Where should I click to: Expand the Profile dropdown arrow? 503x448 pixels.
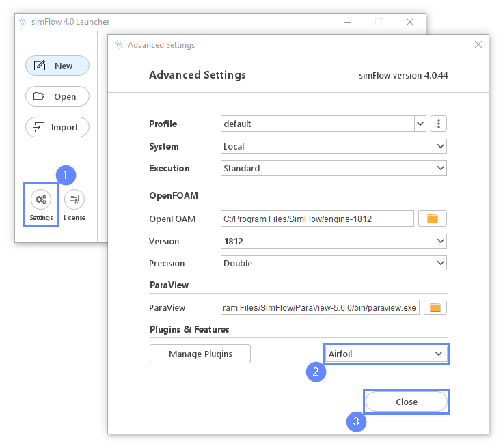pyautogui.click(x=420, y=124)
